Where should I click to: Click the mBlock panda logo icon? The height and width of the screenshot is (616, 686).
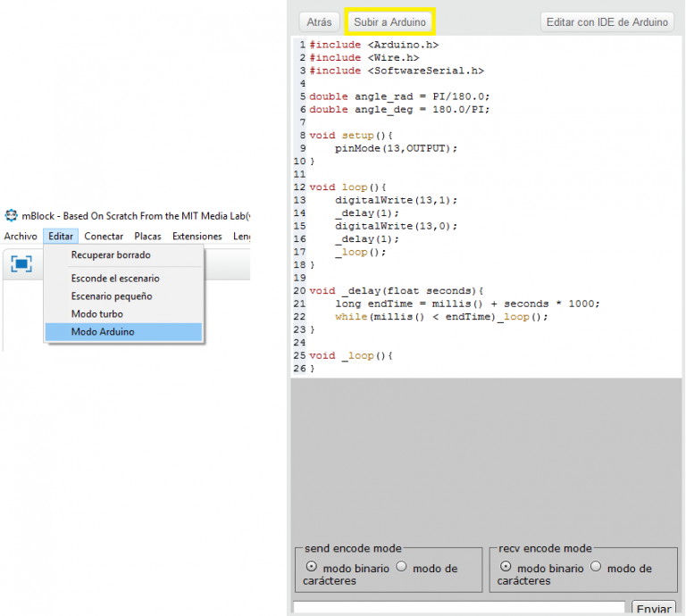(12, 215)
